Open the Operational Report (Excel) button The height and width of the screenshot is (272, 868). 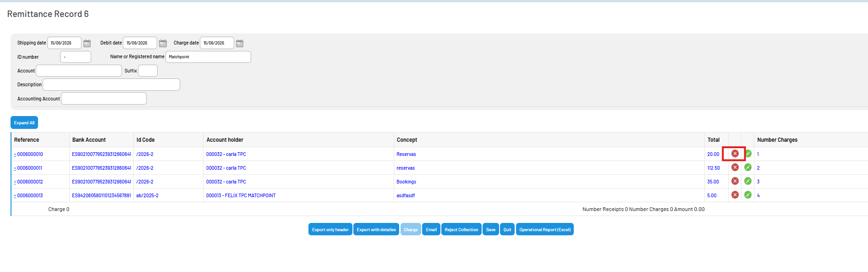(545, 229)
